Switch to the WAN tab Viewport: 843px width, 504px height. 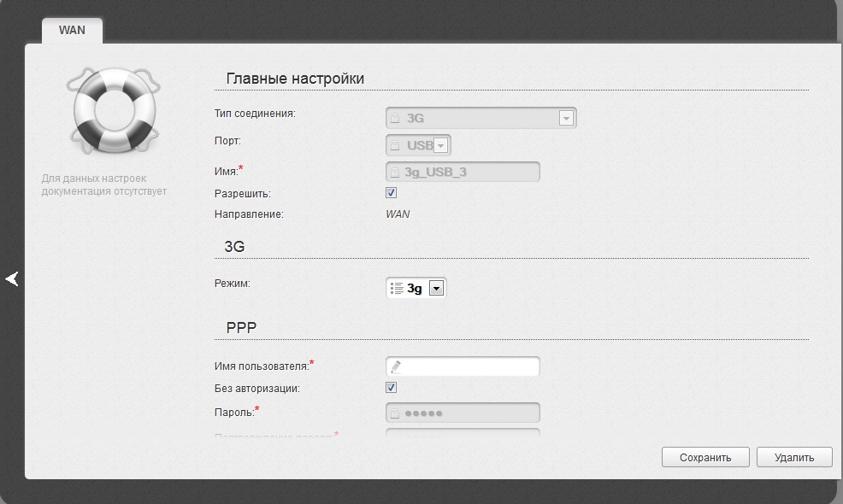pos(72,30)
